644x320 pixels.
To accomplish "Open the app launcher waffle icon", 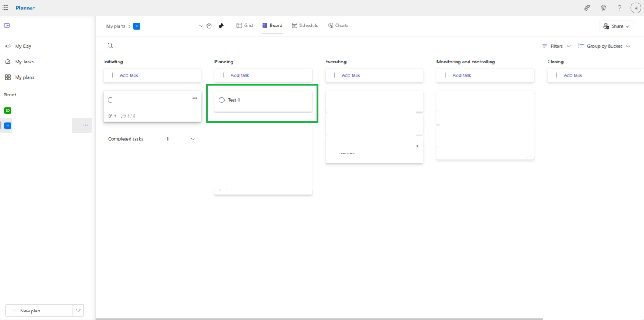I will 5,8.
